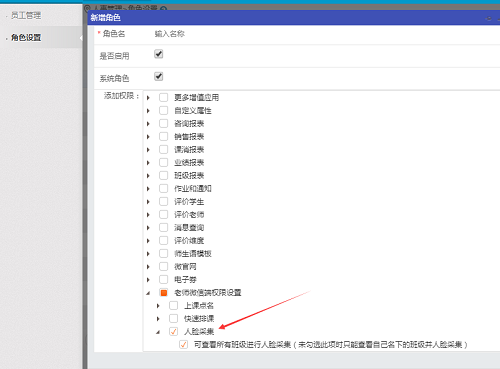
Task: Check the 咨询报表 permission box
Action: (x=163, y=123)
